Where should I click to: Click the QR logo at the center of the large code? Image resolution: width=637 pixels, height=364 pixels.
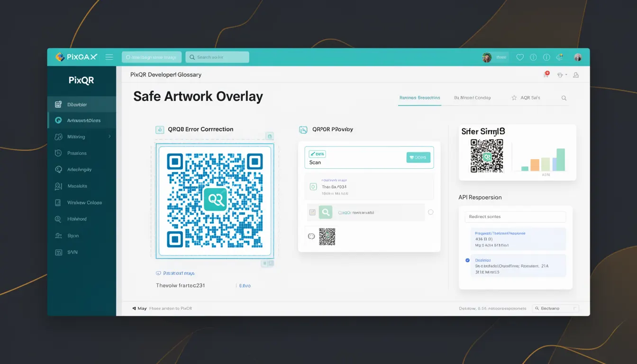point(215,199)
